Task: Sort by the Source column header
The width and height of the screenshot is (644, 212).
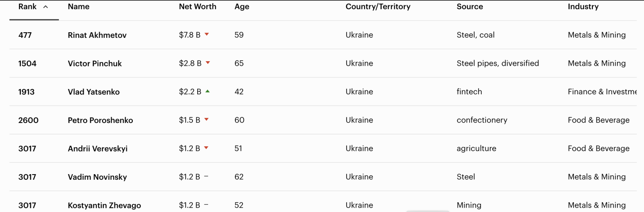Action: coord(469,7)
